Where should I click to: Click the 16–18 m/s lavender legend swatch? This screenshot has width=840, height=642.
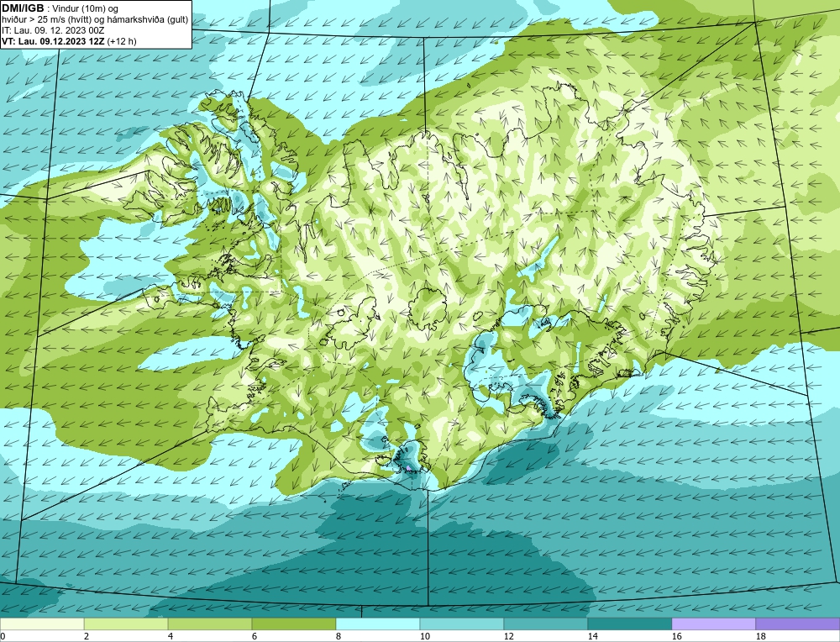coord(714,624)
